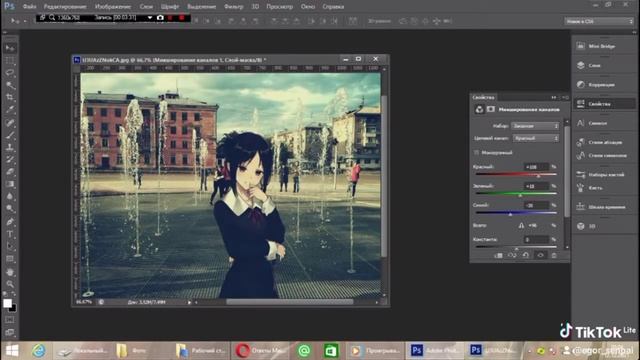Open the Слои menu

pos(146,7)
